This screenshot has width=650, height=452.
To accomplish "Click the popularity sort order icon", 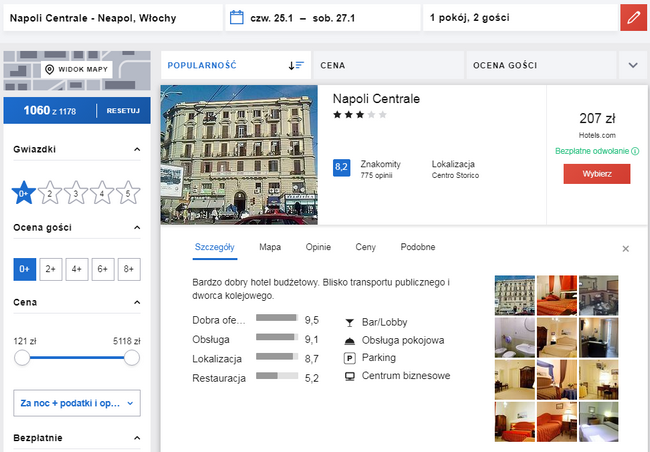I will click(x=296, y=65).
